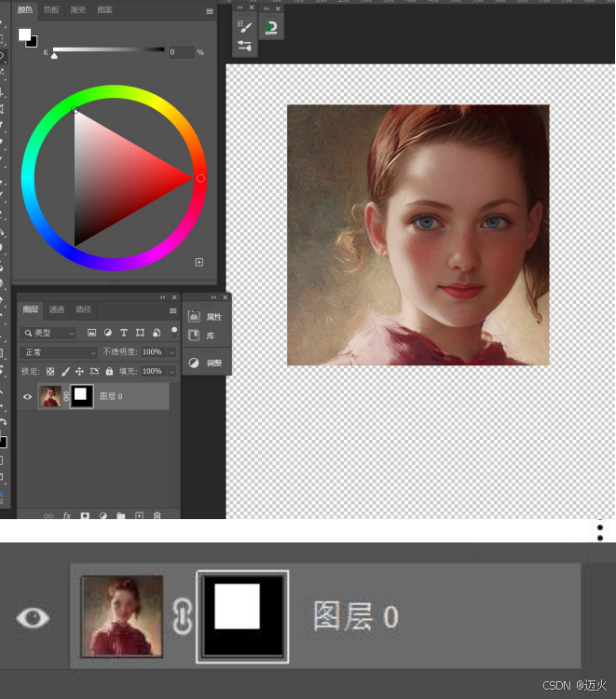Click the 不透明度 100% value field

click(153, 352)
